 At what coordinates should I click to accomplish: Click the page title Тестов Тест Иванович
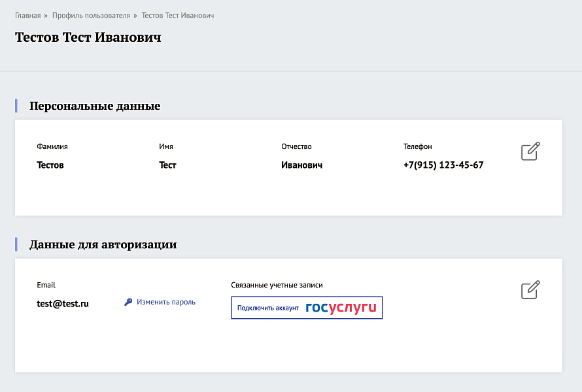point(88,37)
